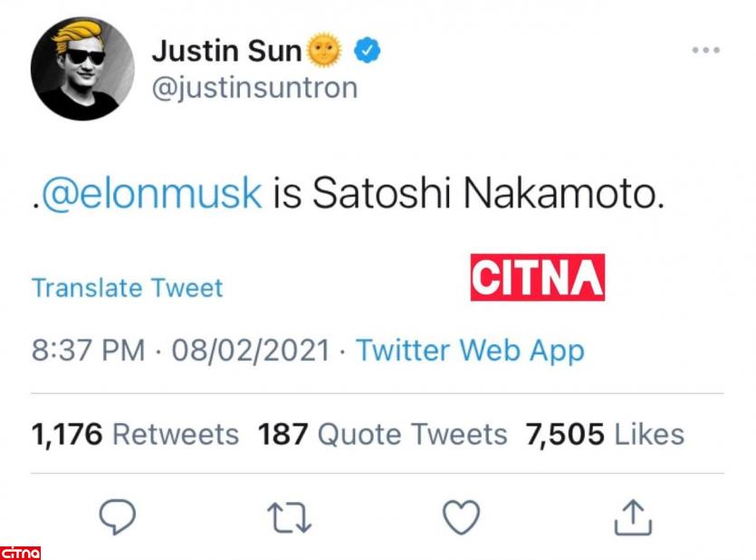Open the Twitter Web App source link
This screenshot has width=756, height=560.
[470, 351]
